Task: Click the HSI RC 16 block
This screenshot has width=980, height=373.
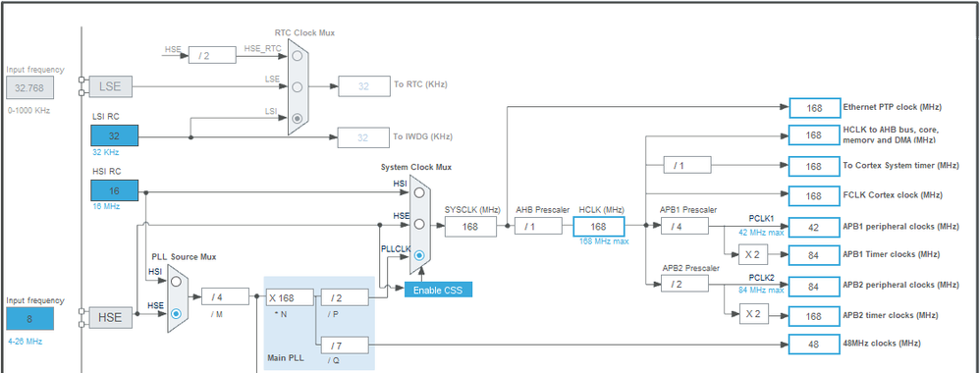Action: point(114,190)
